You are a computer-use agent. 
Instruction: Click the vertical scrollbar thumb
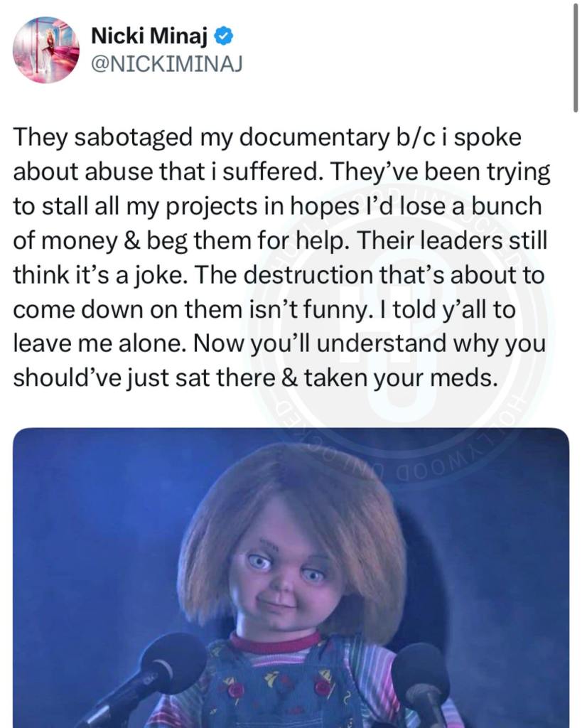pos(576,56)
